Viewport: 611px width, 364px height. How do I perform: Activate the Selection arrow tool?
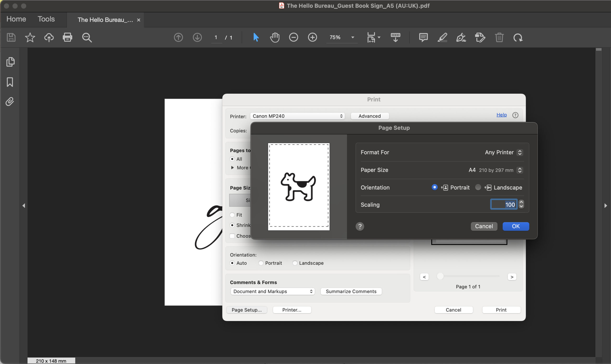pyautogui.click(x=256, y=37)
